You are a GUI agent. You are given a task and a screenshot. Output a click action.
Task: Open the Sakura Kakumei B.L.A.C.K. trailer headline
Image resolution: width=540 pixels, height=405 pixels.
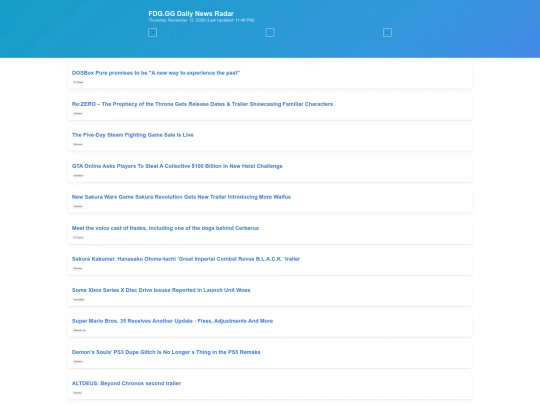coord(186,259)
